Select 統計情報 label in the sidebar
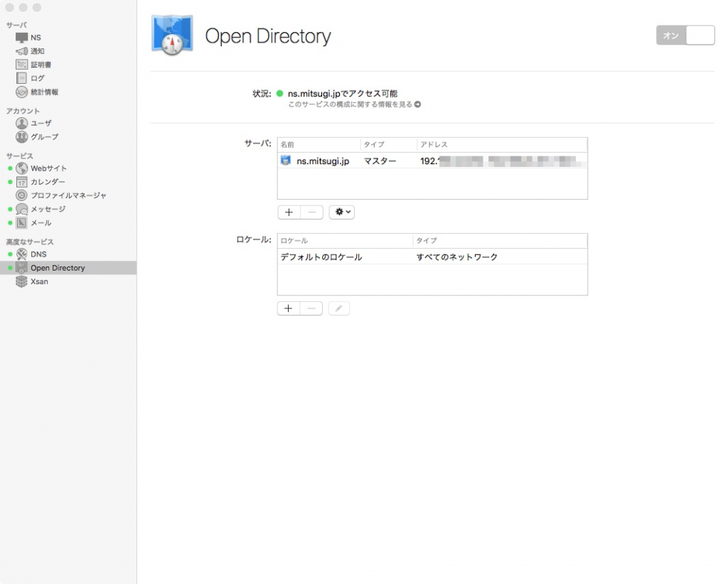 point(45,92)
